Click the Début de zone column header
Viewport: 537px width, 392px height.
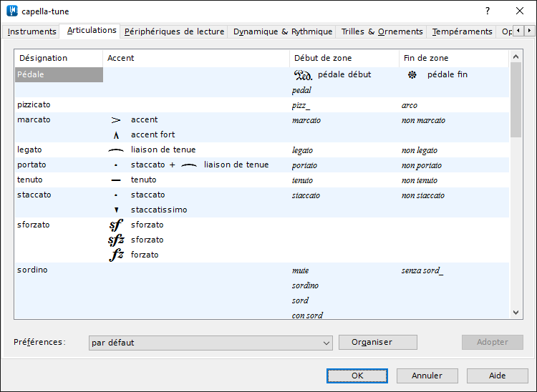[x=344, y=58]
